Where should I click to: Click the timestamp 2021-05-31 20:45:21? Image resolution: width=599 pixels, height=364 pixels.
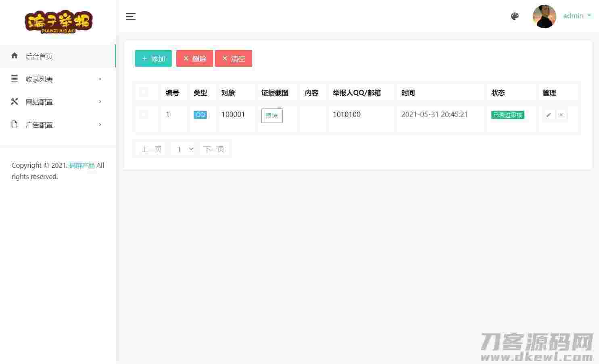434,114
